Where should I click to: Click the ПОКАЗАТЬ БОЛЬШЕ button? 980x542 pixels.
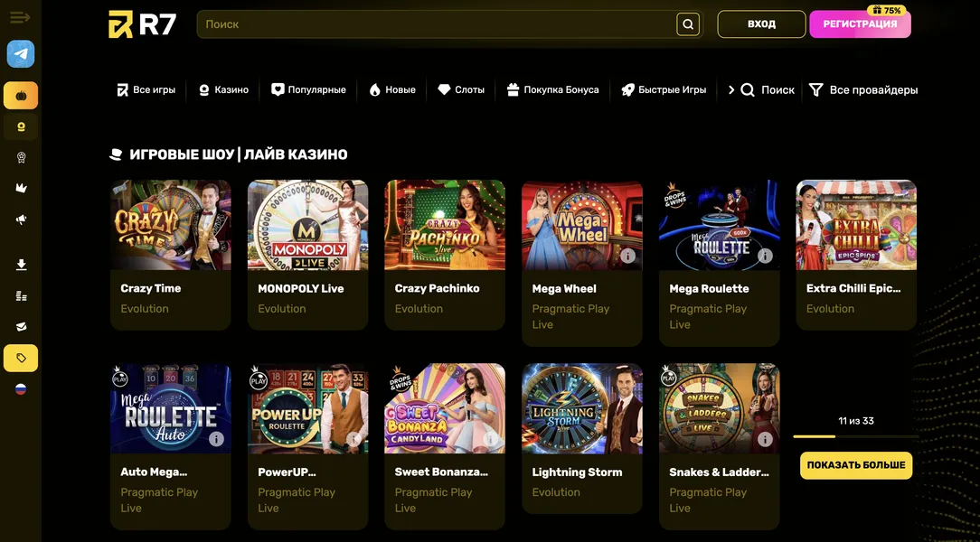coord(855,465)
